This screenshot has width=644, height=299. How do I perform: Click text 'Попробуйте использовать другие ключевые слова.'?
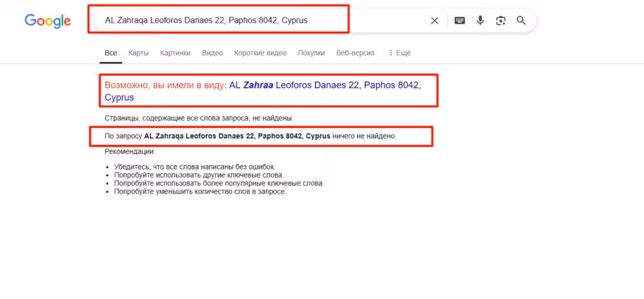pyautogui.click(x=199, y=175)
